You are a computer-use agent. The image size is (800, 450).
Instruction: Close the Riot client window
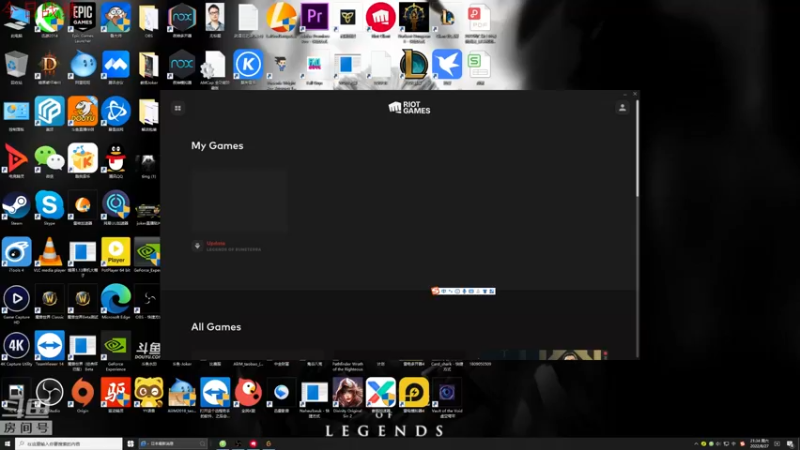coord(635,94)
